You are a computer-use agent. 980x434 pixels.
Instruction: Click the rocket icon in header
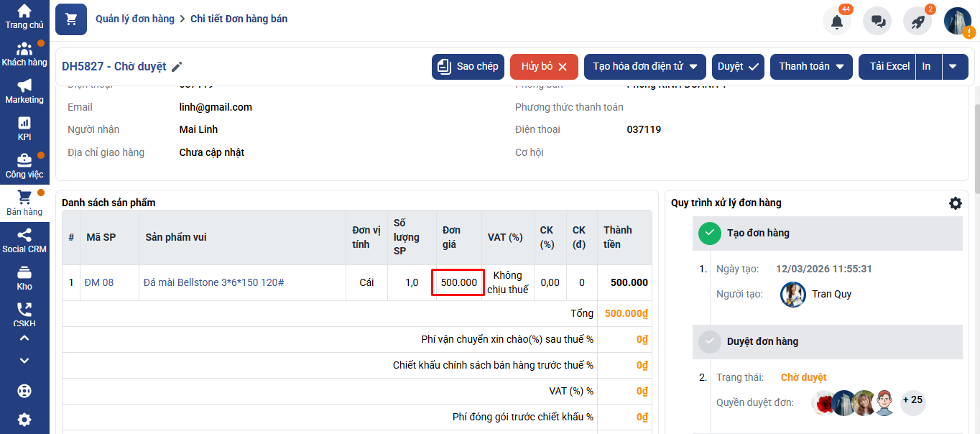click(x=917, y=22)
